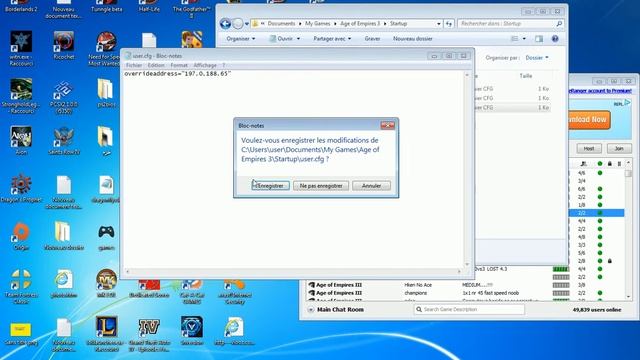Open the Affichage menu in Notepad
The width and height of the screenshot is (640, 360).
pyautogui.click(x=205, y=65)
